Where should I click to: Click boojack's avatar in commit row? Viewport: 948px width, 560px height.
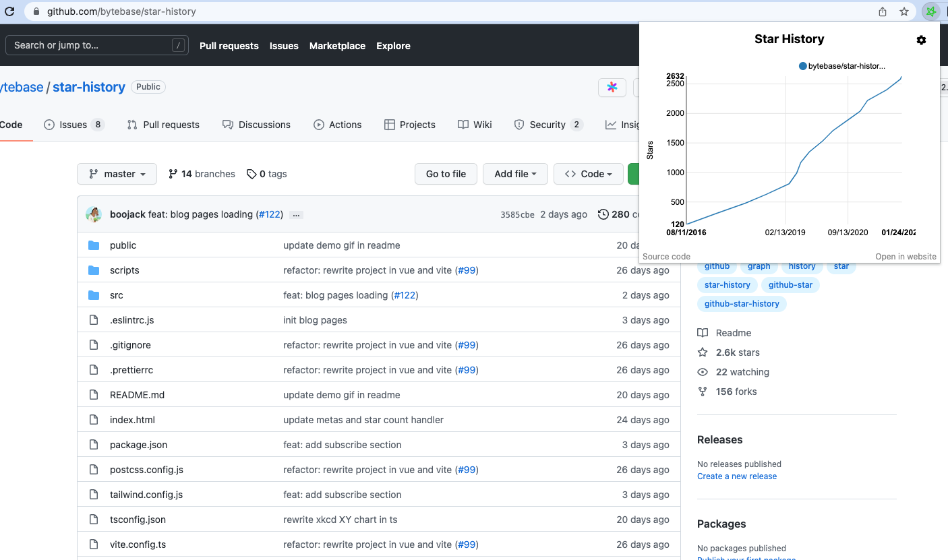(94, 214)
